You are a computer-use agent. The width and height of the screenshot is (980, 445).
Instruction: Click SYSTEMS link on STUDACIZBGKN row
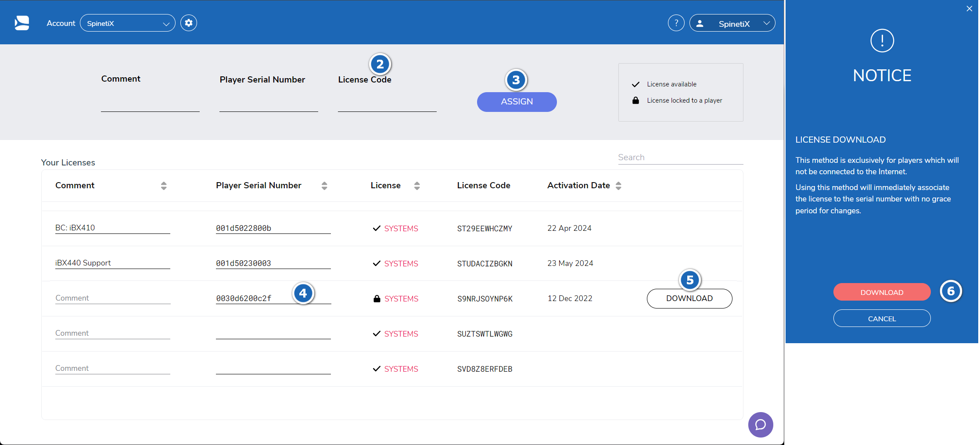click(x=401, y=264)
